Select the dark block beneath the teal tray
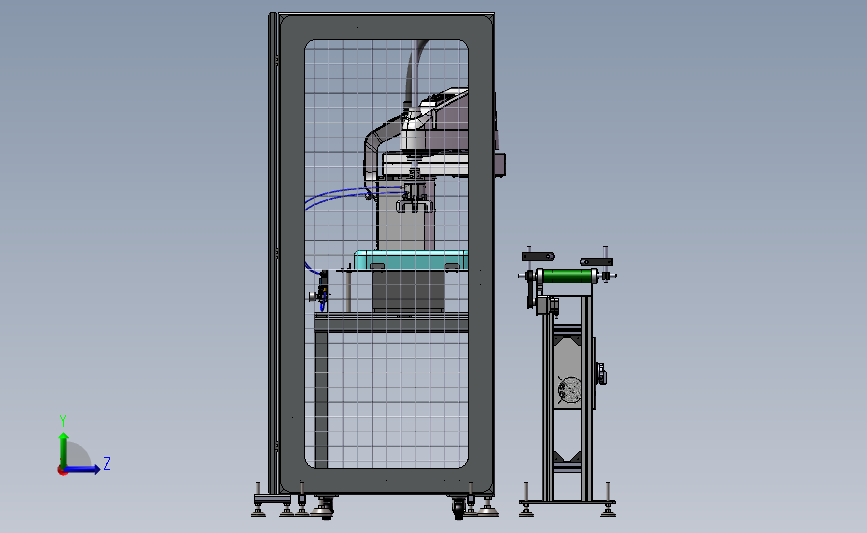 pyautogui.click(x=409, y=291)
